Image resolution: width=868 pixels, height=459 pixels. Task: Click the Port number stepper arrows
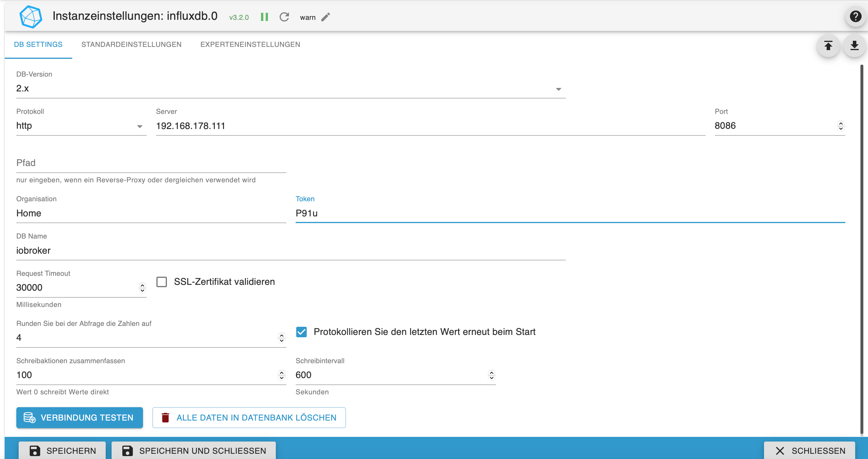(x=841, y=126)
